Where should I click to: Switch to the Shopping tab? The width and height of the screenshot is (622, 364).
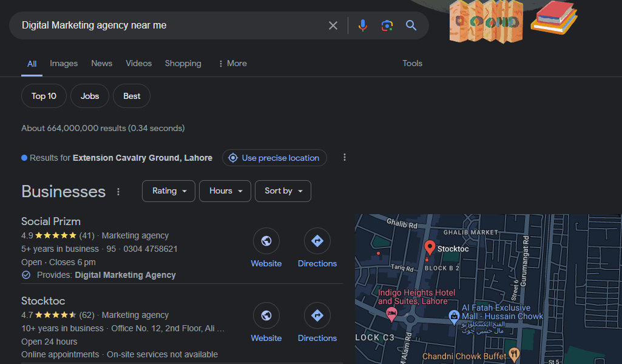coord(183,64)
